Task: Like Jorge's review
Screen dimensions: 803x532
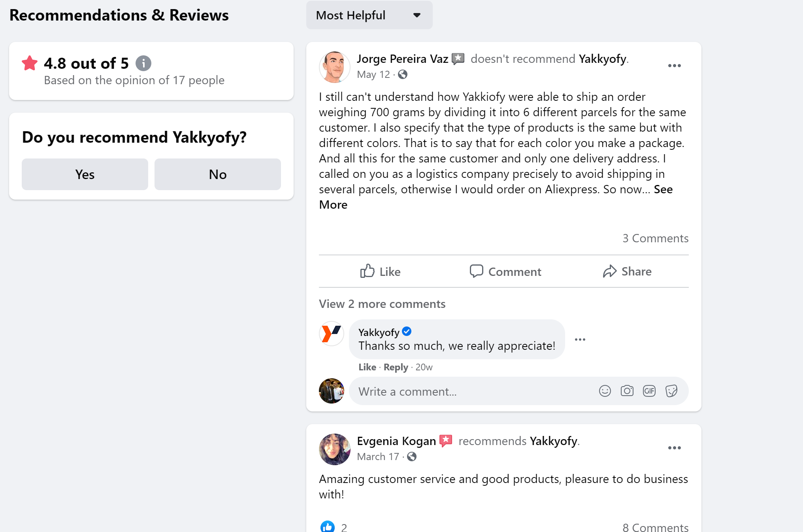Action: click(x=380, y=272)
